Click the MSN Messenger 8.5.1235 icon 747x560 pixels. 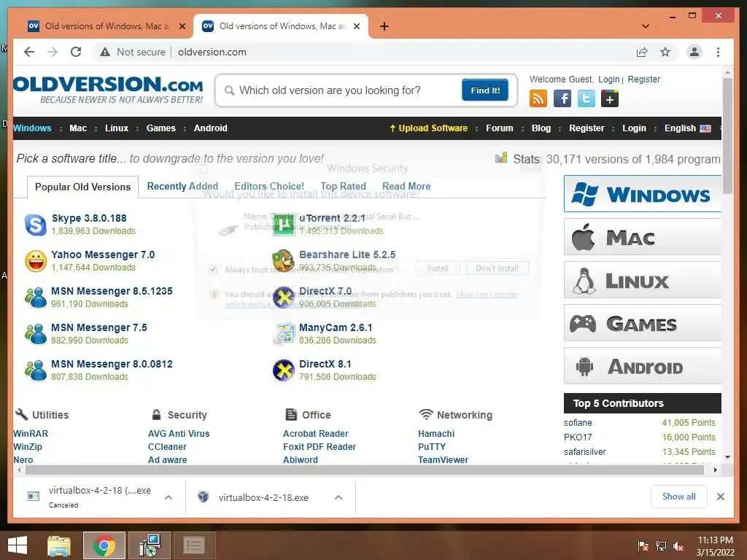click(36, 297)
